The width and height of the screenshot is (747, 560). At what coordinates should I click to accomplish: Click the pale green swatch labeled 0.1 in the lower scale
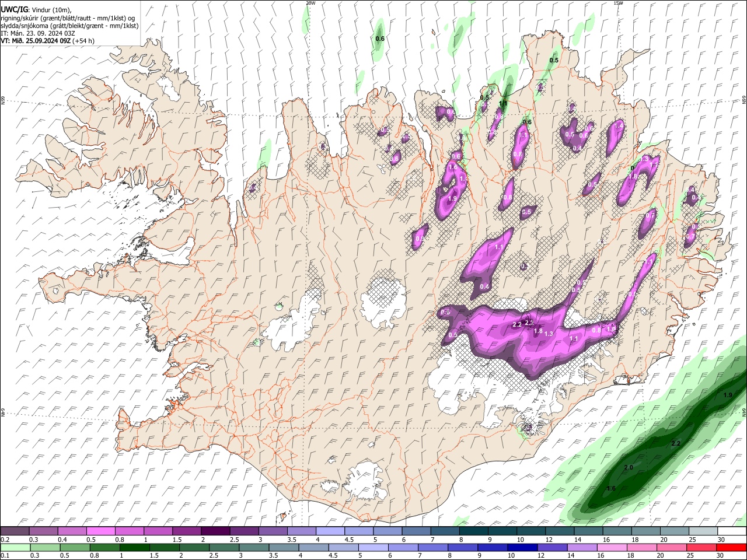click(15, 548)
